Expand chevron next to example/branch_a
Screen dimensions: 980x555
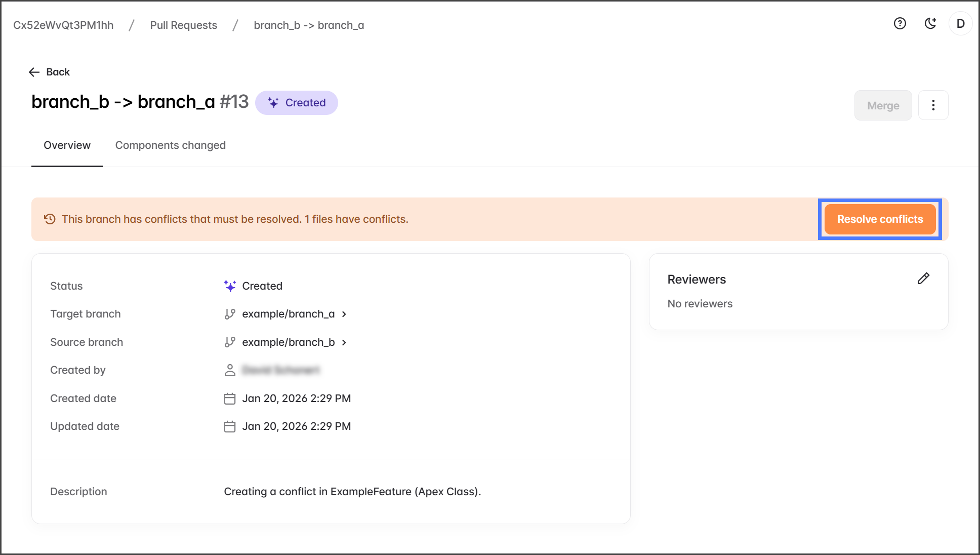pos(344,314)
